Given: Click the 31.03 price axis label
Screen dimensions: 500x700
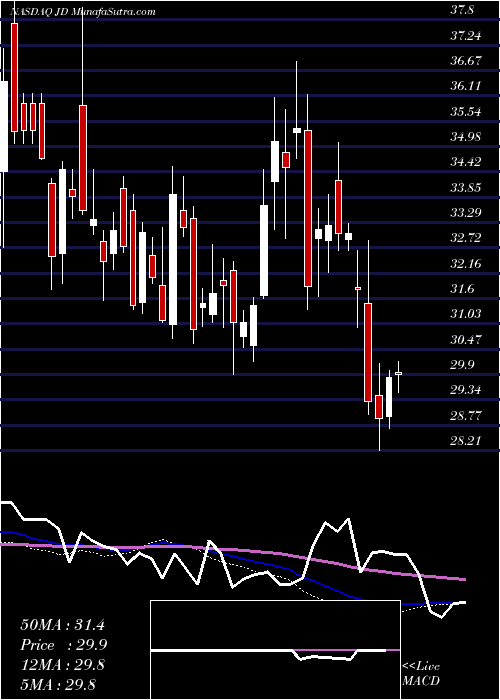Looking at the screenshot, I should coord(466,314).
